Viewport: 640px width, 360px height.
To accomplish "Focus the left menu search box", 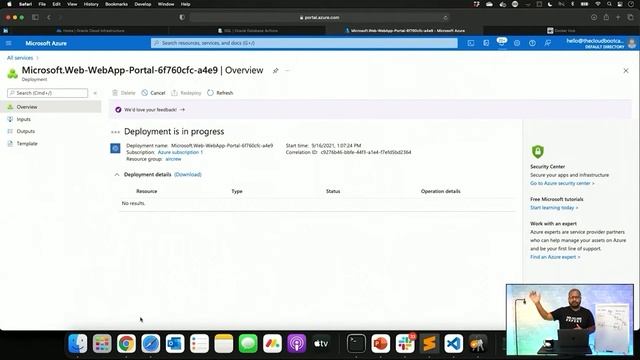I will [x=47, y=93].
